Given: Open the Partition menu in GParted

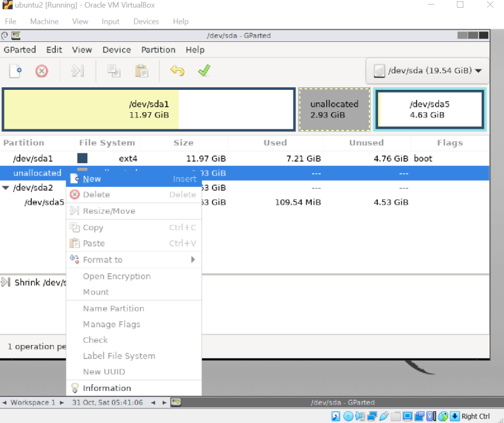Looking at the screenshot, I should click(x=158, y=50).
